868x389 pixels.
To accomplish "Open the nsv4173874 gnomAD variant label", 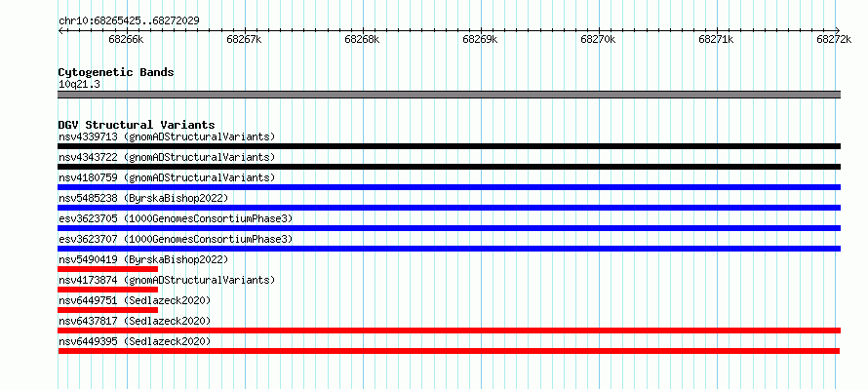I will (167, 280).
